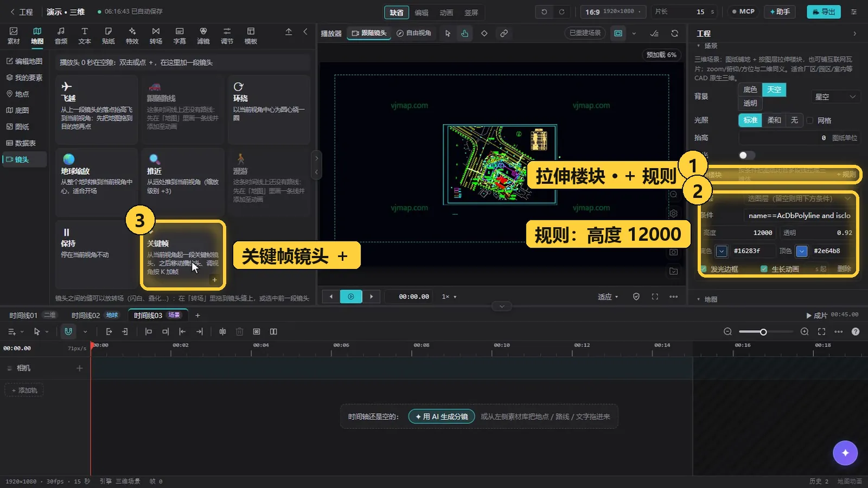868x488 pixels.
Task: Switch to the 编辑 mode tab
Action: (422, 12)
